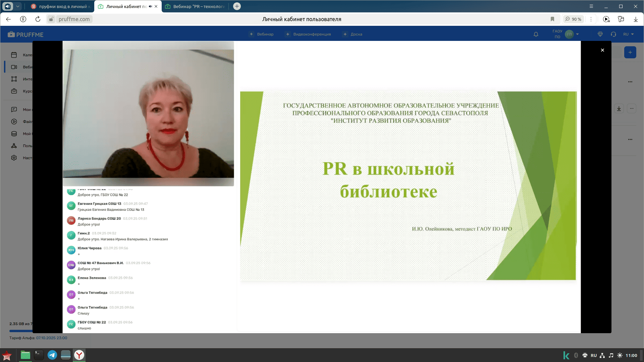Open the diamond tariff icon
644x362 pixels.
tap(600, 34)
